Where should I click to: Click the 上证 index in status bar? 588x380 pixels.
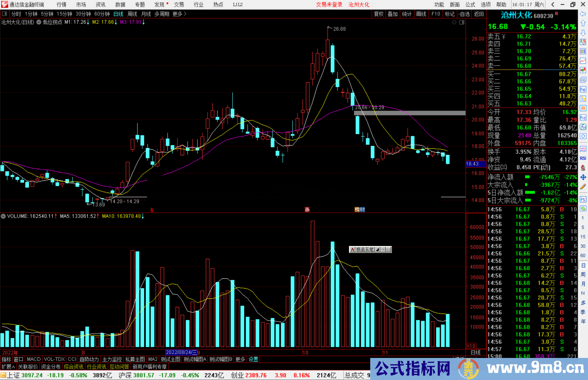tap(13, 375)
